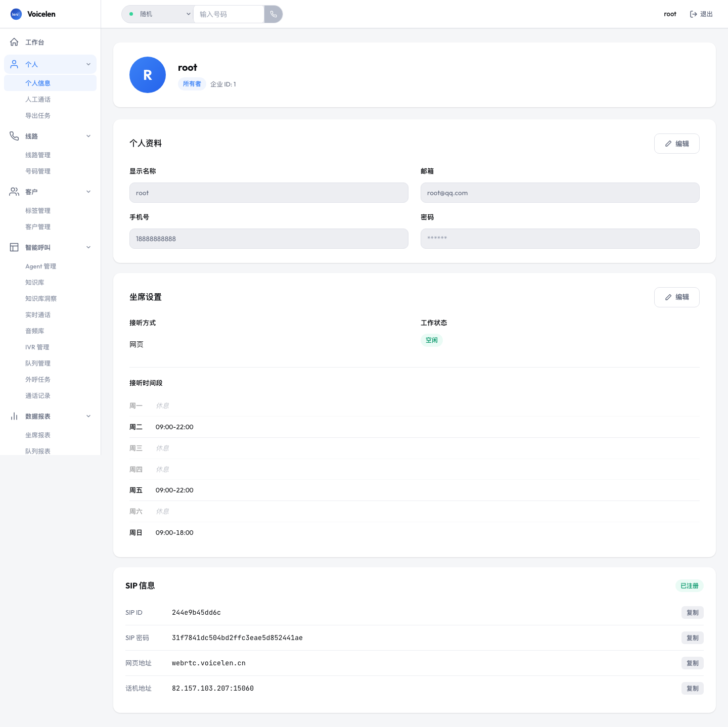Click the phone dial icon button
This screenshot has width=728, height=727.
tap(273, 14)
